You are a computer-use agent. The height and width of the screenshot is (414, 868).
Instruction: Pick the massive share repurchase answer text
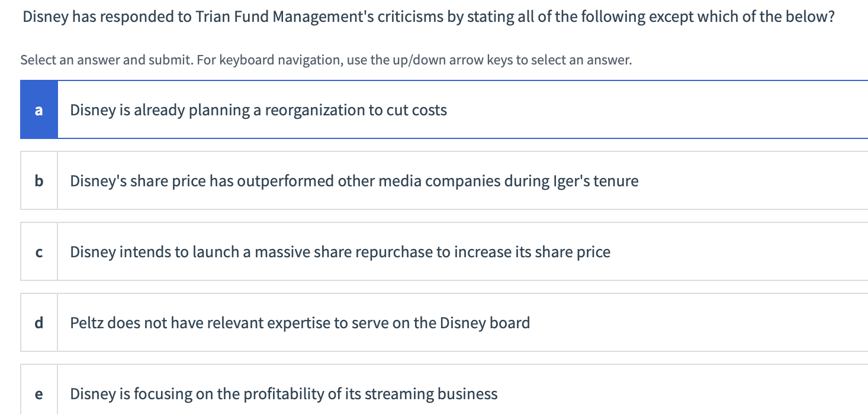tap(340, 252)
